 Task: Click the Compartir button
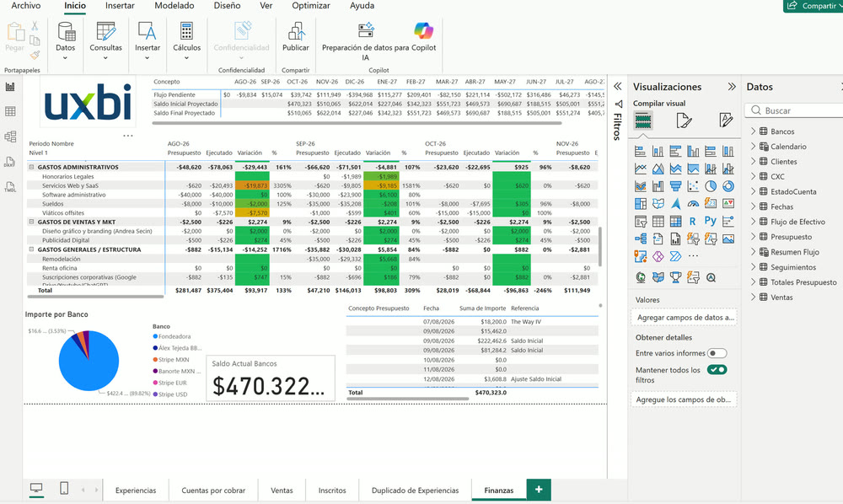coord(813,6)
